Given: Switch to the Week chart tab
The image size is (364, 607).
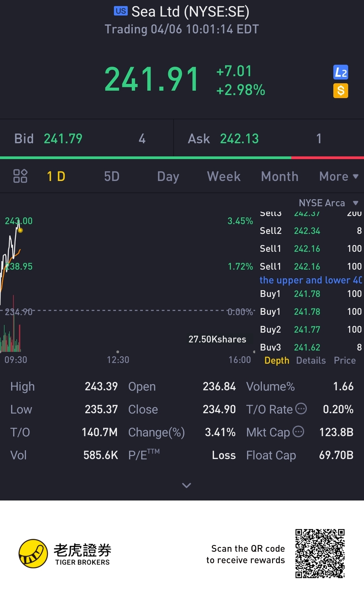Looking at the screenshot, I should 224,176.
